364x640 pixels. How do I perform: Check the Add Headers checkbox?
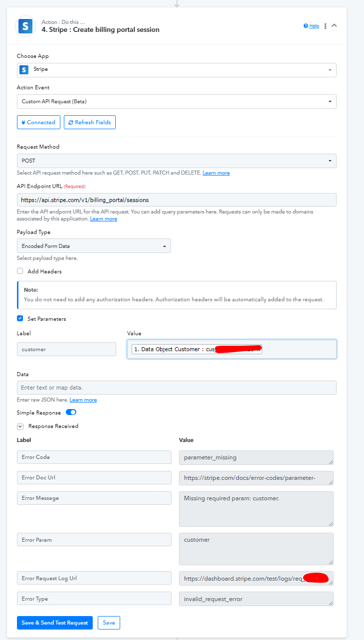pyautogui.click(x=20, y=271)
